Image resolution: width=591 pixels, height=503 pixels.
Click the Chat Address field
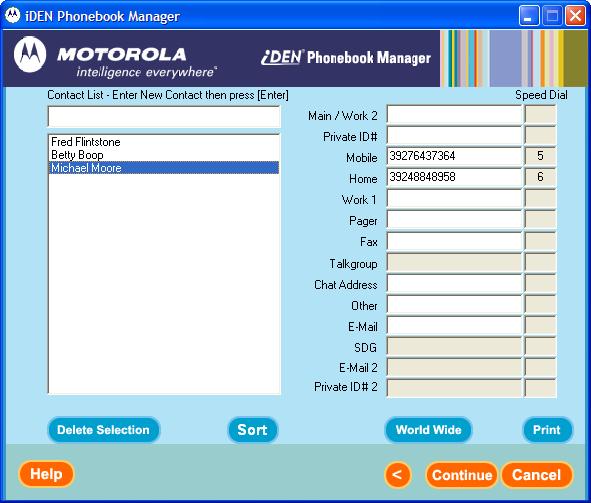454,284
